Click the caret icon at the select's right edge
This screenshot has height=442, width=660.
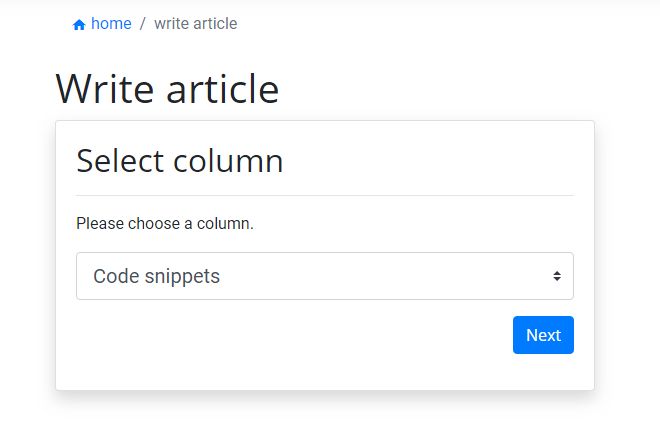(x=557, y=276)
